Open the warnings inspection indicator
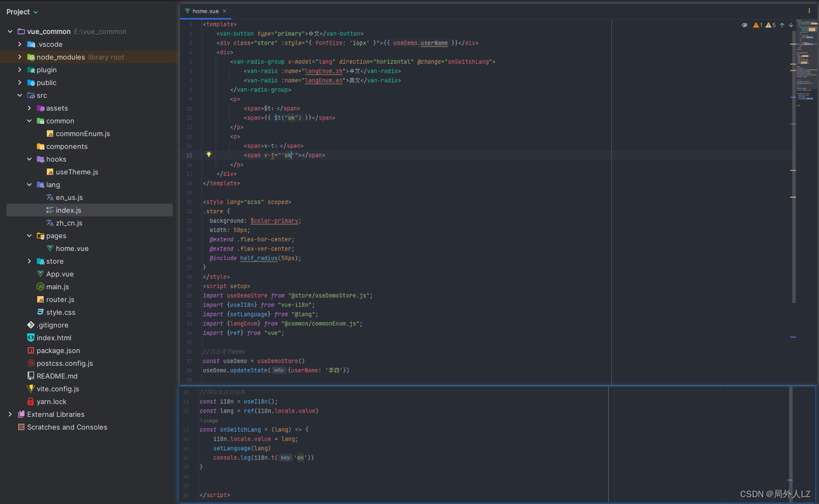Viewport: 819px width, 504px height. 764,25
